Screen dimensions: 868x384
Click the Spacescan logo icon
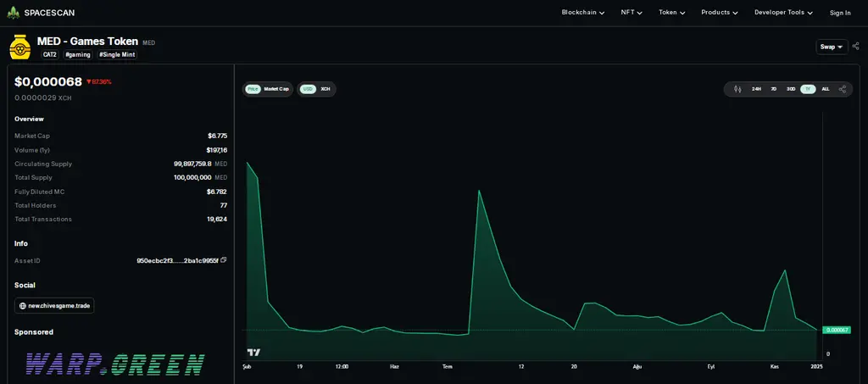coord(13,12)
